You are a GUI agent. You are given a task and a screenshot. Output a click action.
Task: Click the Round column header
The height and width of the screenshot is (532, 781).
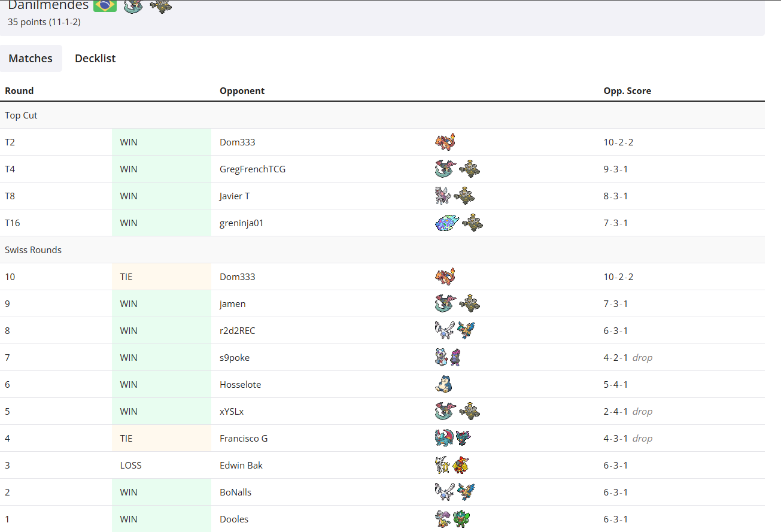tap(19, 91)
